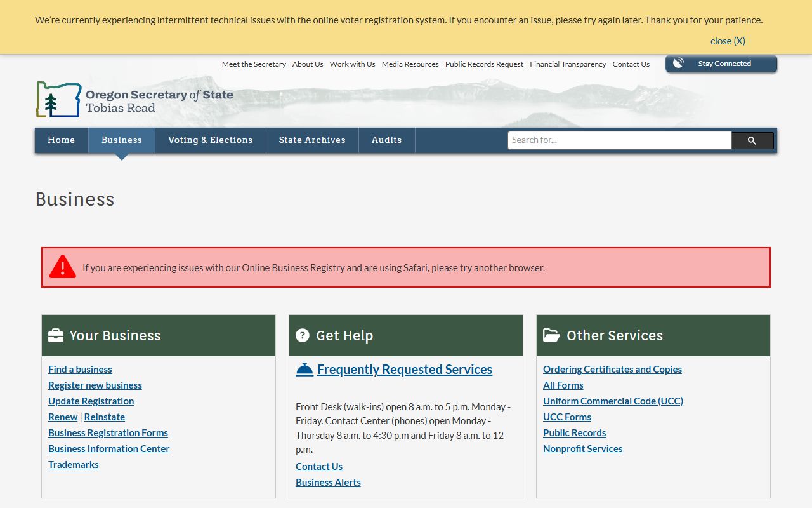Open Ordering Certificates and Copies link
The height and width of the screenshot is (508, 812).
click(613, 370)
